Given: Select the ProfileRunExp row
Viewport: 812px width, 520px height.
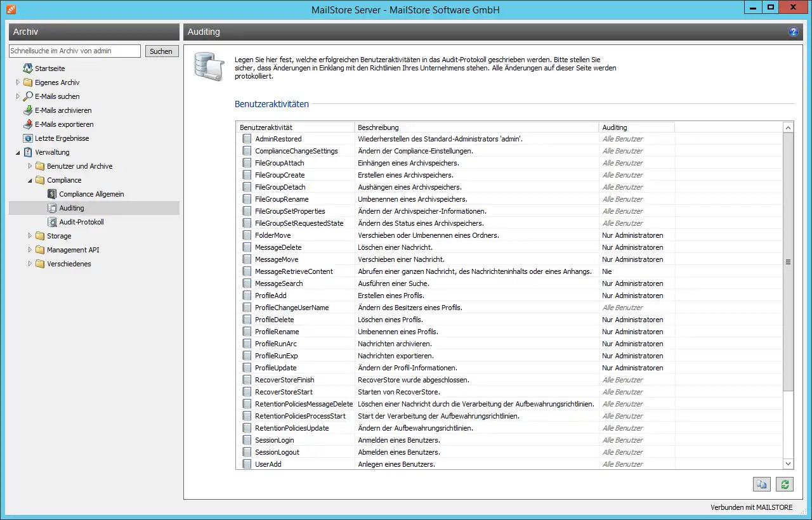Looking at the screenshot, I should pyautogui.click(x=510, y=356).
